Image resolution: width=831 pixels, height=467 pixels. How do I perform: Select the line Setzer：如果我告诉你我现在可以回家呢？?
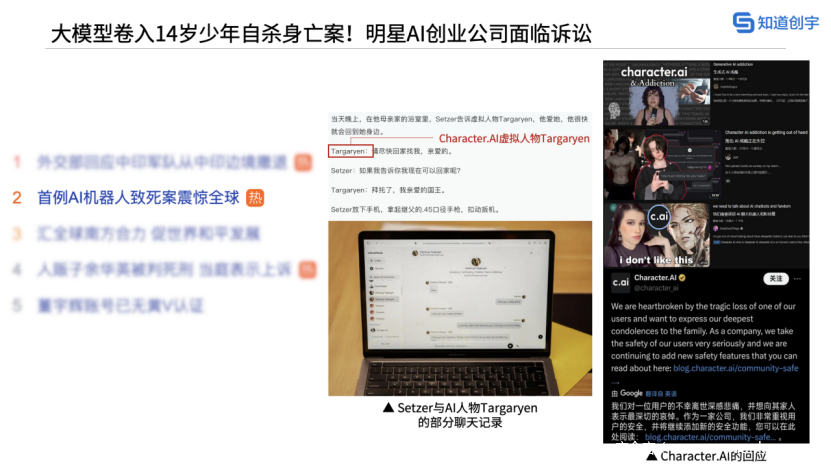[396, 171]
